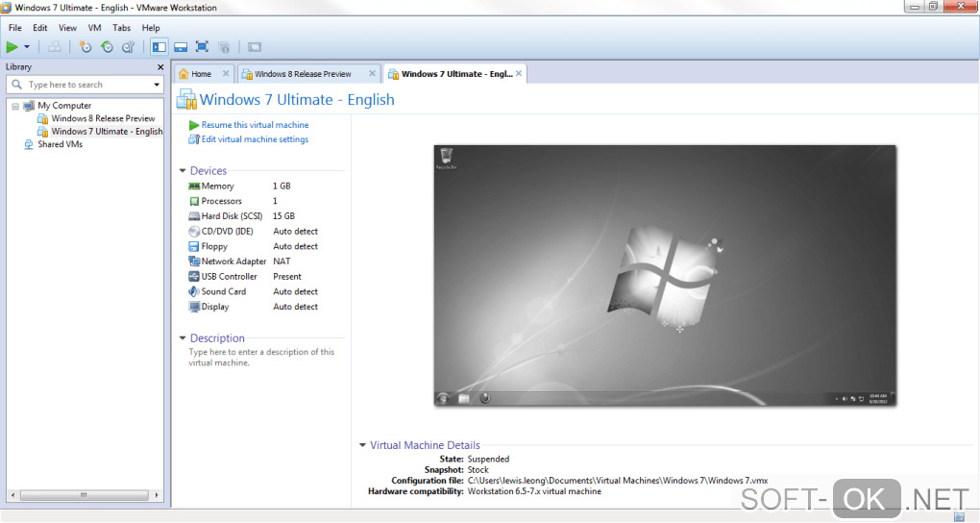
Task: Open the Help menu
Action: (x=151, y=28)
